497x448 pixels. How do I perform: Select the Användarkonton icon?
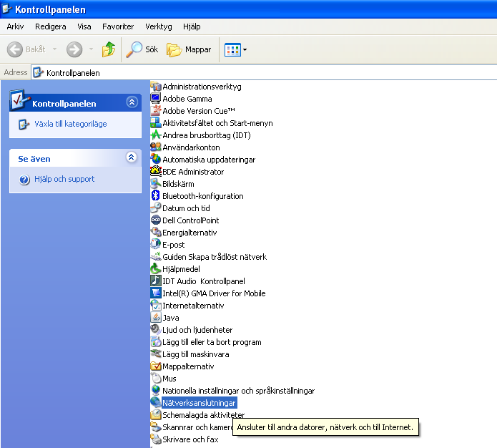click(x=156, y=147)
